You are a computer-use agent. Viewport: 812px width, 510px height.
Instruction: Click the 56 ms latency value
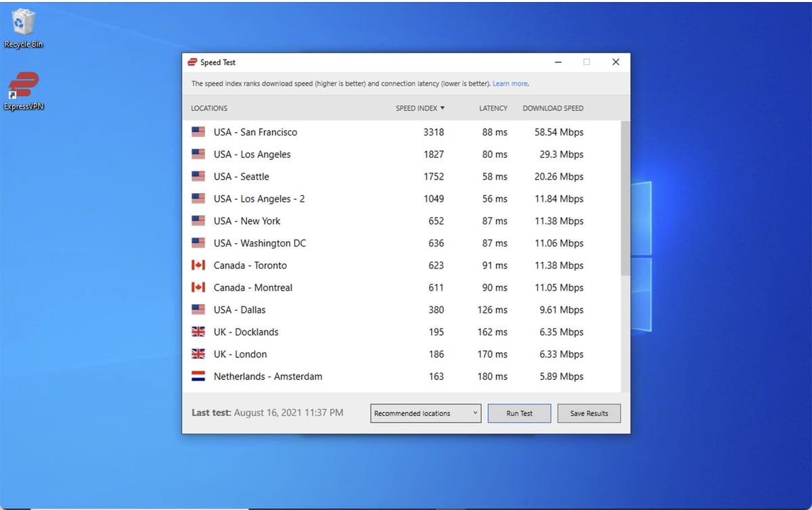(495, 199)
